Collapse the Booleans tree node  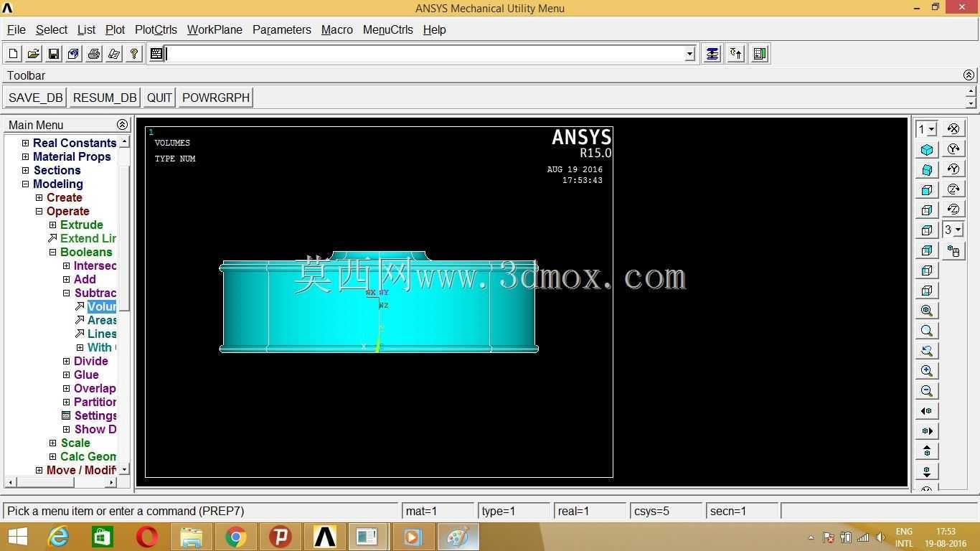(52, 253)
